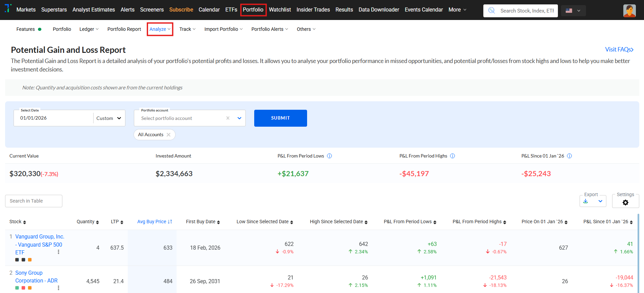Select Portfolio Report tab

[124, 29]
